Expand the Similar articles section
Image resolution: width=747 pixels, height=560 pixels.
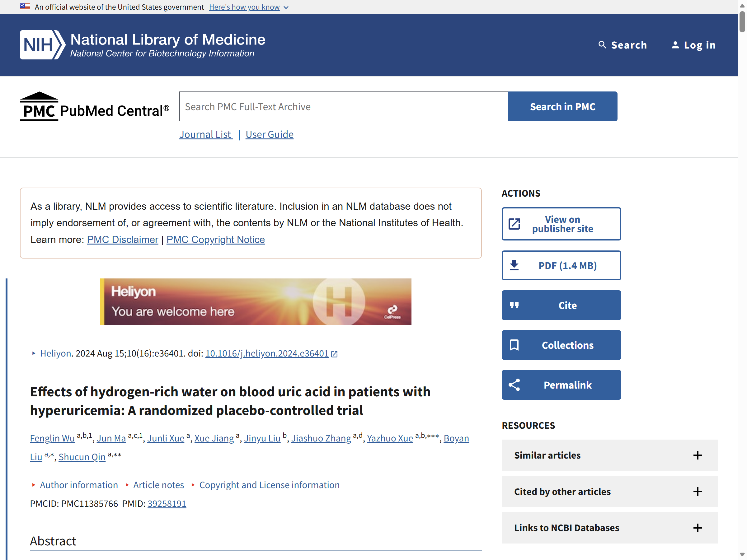[609, 455]
